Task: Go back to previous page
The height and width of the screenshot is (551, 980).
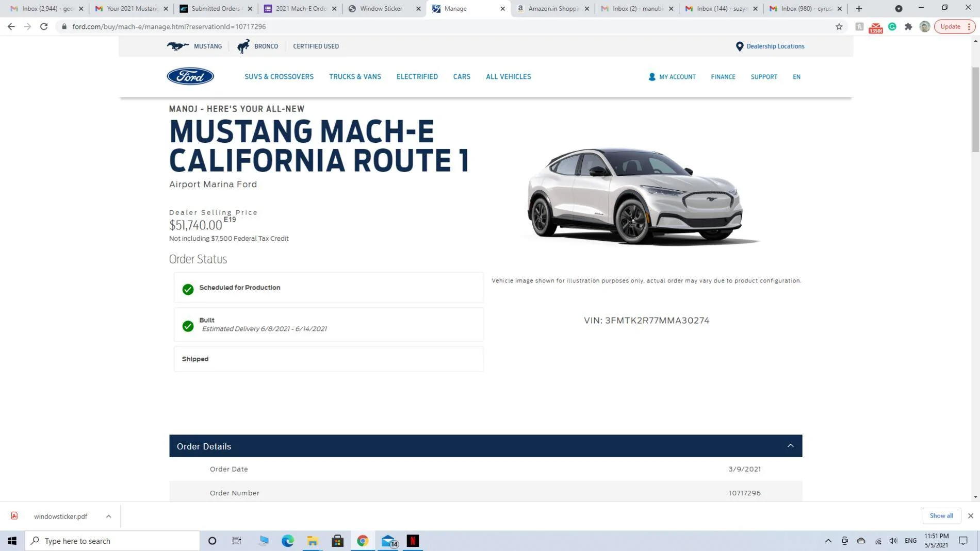Action: point(11,26)
